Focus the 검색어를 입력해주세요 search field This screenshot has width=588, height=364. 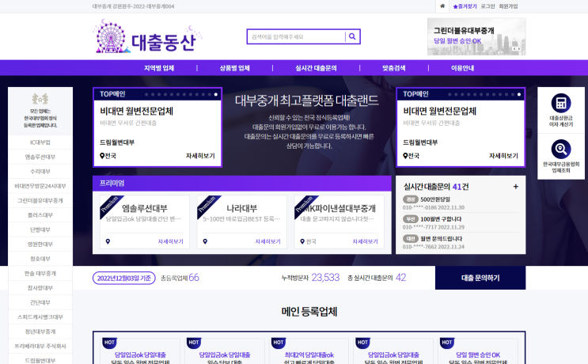(296, 36)
